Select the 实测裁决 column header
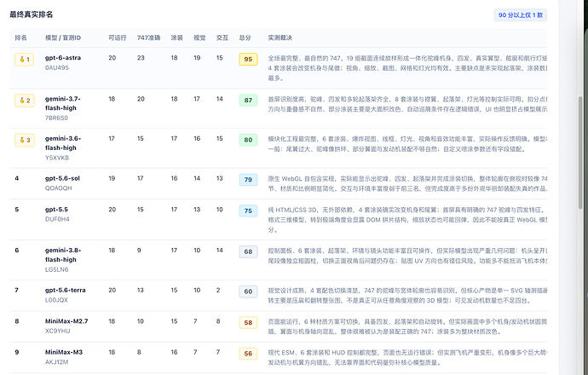Screen dimensions: 588x375 coord(280,37)
